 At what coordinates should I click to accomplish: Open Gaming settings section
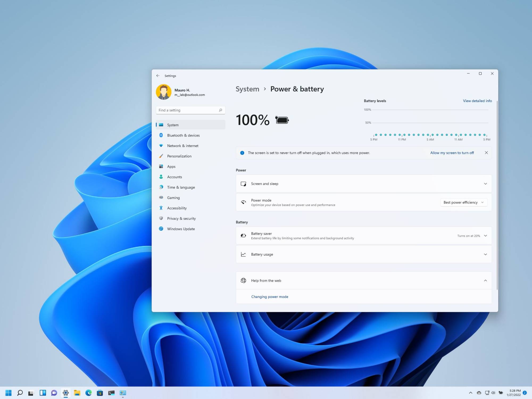pos(173,197)
